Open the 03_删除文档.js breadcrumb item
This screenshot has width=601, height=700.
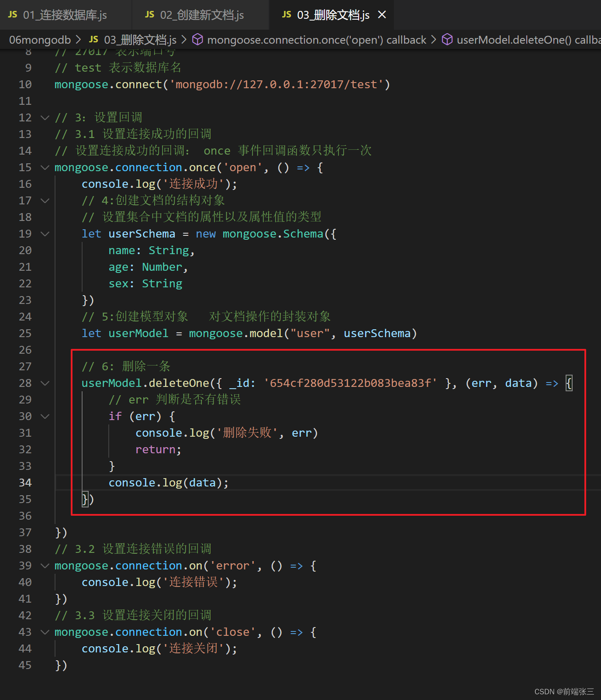[140, 40]
